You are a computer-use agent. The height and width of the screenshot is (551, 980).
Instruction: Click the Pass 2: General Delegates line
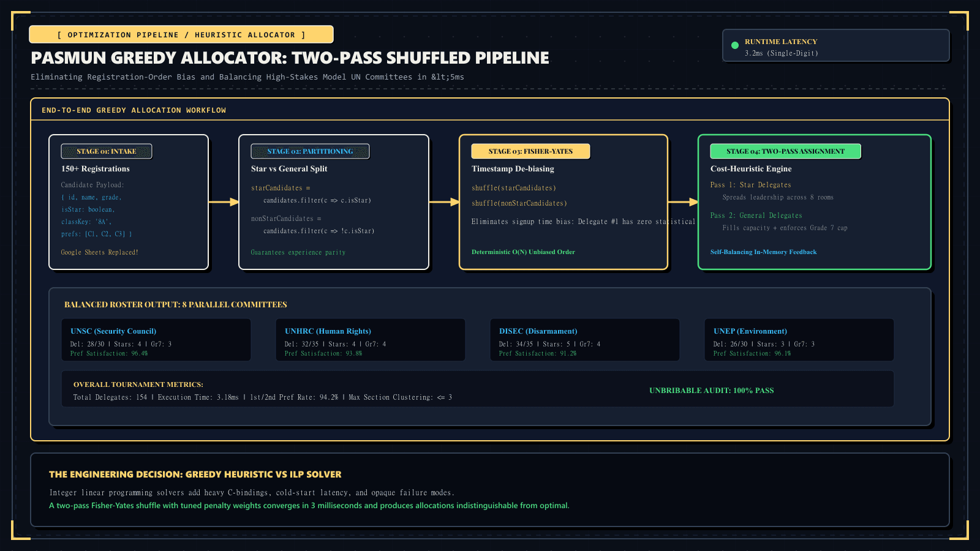coord(756,216)
